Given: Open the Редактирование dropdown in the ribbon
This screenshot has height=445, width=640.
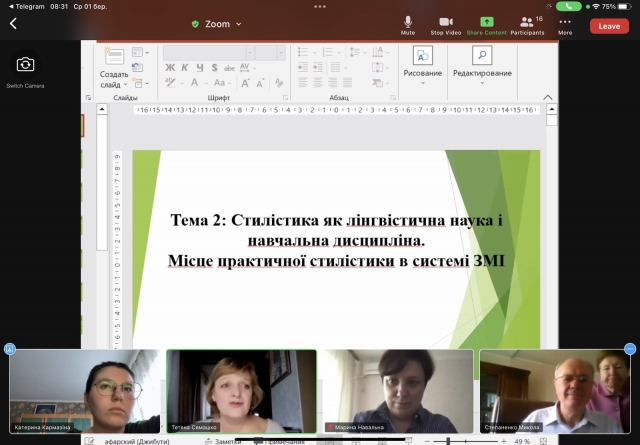Looking at the screenshot, I should 482,73.
